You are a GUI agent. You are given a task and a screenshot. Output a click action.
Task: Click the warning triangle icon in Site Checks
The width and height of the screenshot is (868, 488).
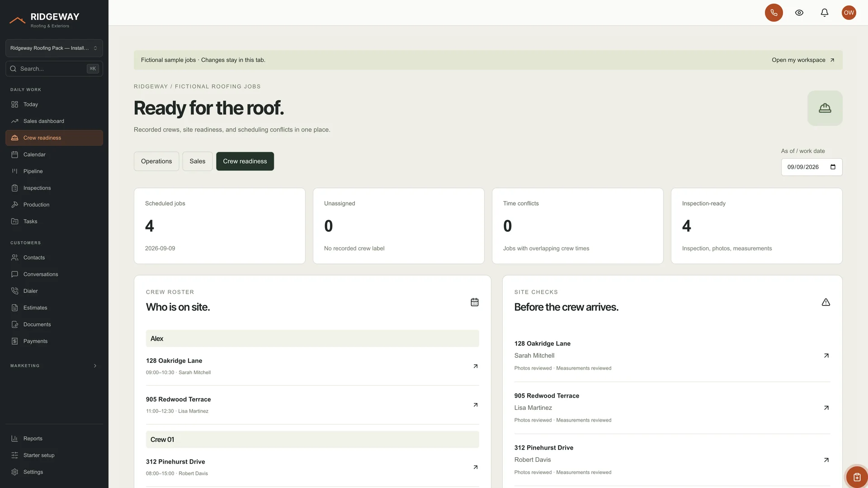point(826,302)
